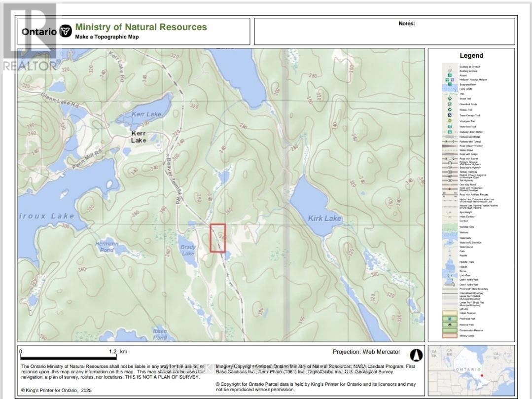Click the Voyageur Trail legend icon

[x=450, y=121]
